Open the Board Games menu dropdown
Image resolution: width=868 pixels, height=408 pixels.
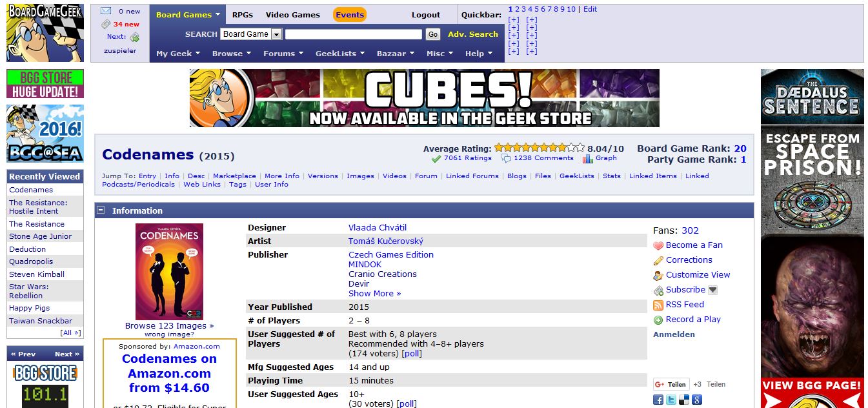pyautogui.click(x=188, y=15)
